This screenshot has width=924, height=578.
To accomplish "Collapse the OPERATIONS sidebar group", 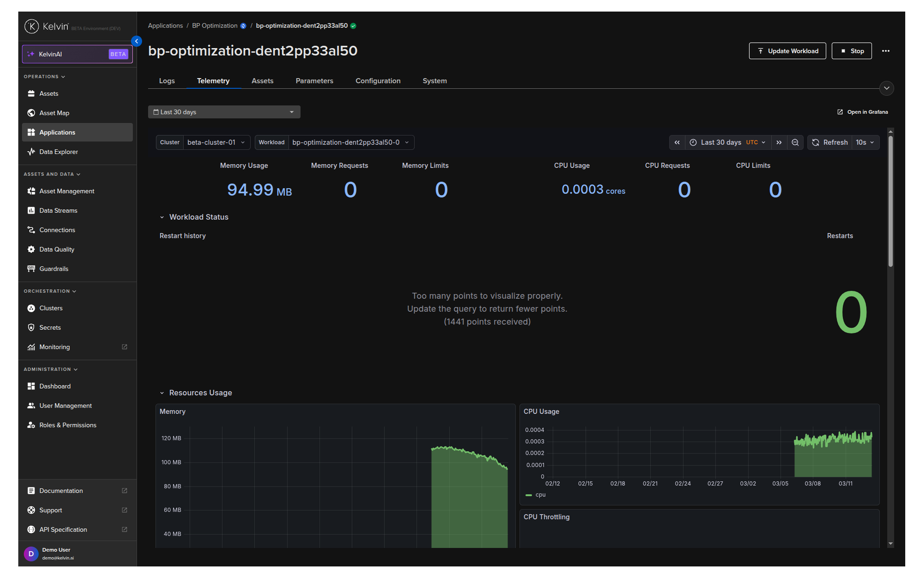I will [44, 77].
